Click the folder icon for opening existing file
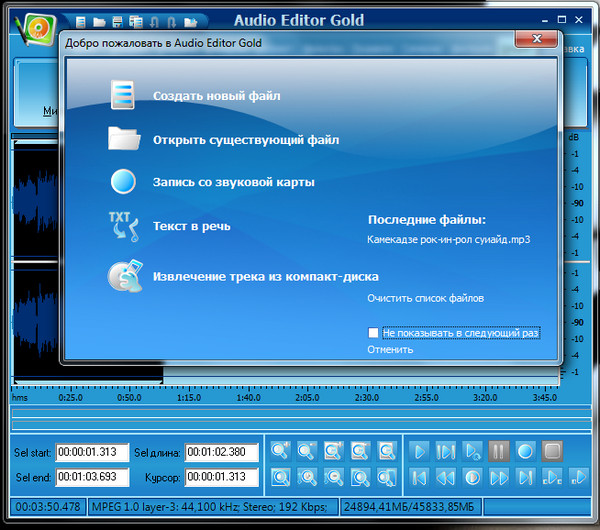The width and height of the screenshot is (600, 530). pyautogui.click(x=124, y=139)
